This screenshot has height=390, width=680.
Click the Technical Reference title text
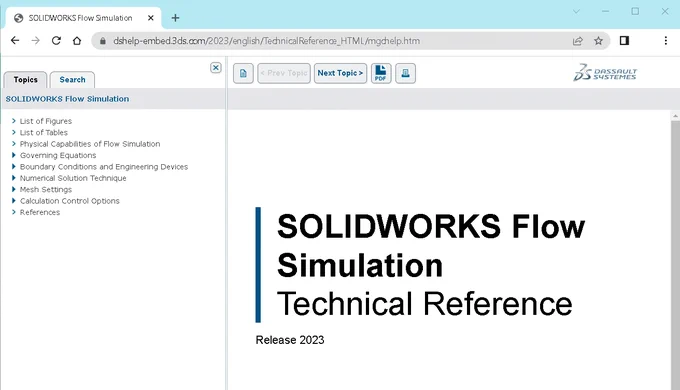click(x=425, y=304)
